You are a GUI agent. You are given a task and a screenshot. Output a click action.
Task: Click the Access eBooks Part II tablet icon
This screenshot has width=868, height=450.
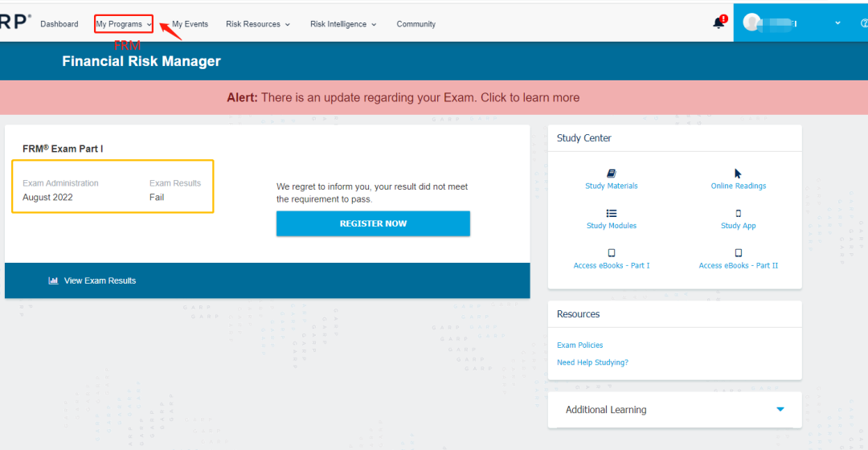tap(738, 253)
